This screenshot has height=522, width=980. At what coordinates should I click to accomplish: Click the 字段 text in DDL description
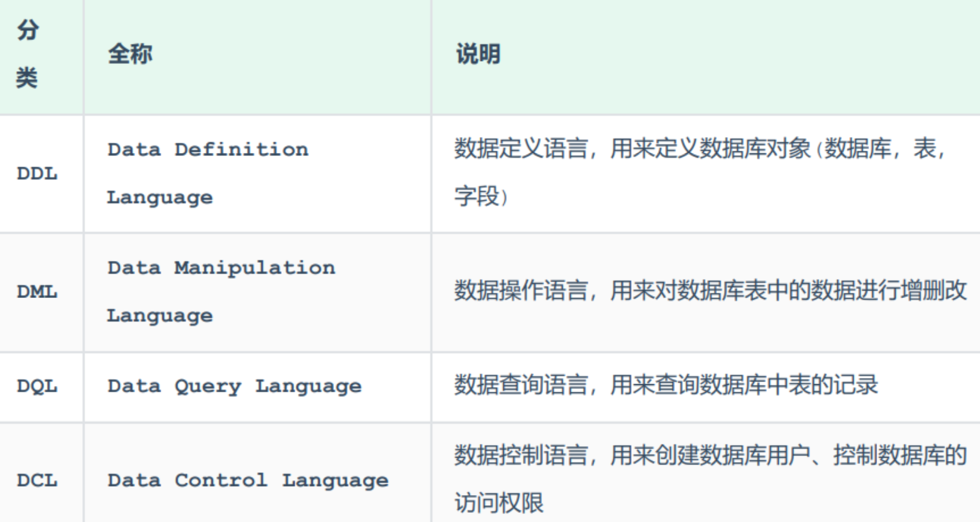pyautogui.click(x=477, y=197)
